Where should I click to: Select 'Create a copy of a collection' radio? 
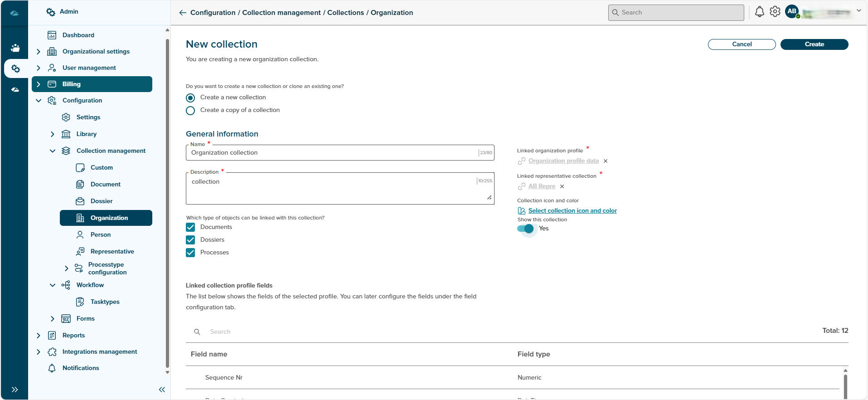[x=191, y=111]
